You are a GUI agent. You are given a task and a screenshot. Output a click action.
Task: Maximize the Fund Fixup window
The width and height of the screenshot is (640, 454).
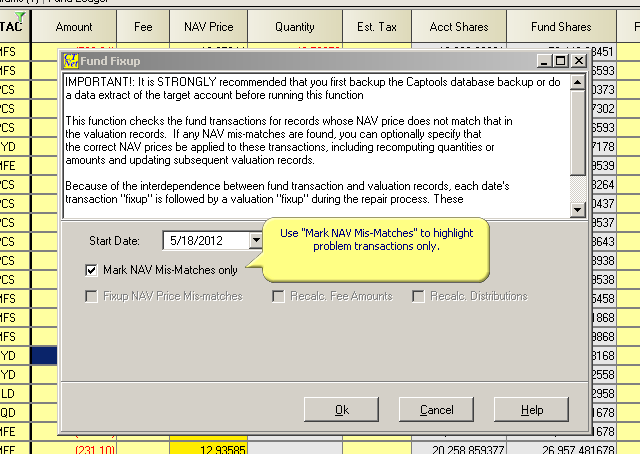pos(561,62)
